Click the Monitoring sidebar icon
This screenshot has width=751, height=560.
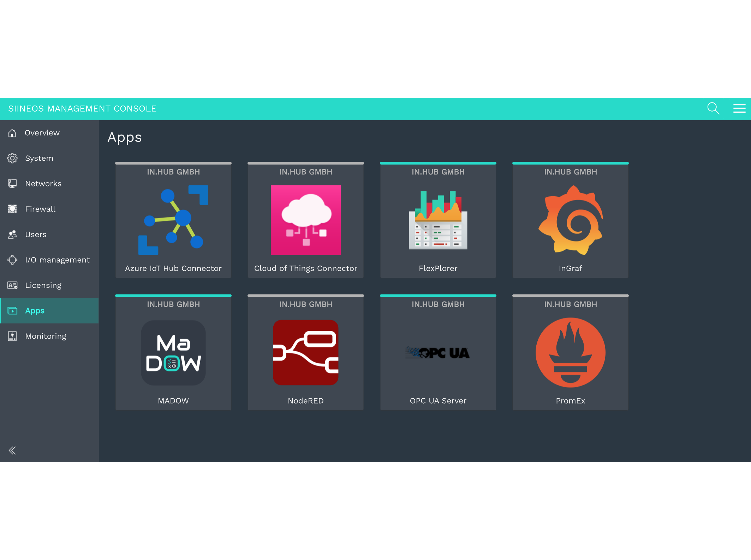click(12, 336)
